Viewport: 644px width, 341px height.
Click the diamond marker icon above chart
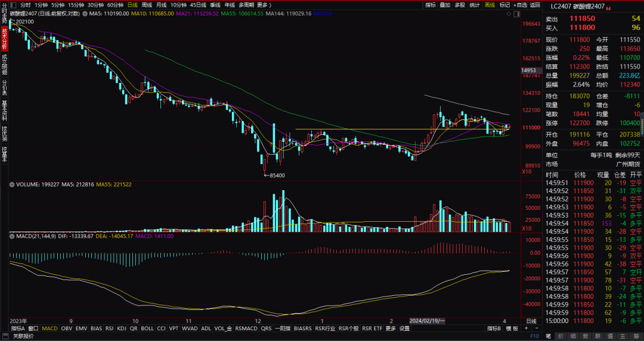pyautogui.click(x=509, y=14)
